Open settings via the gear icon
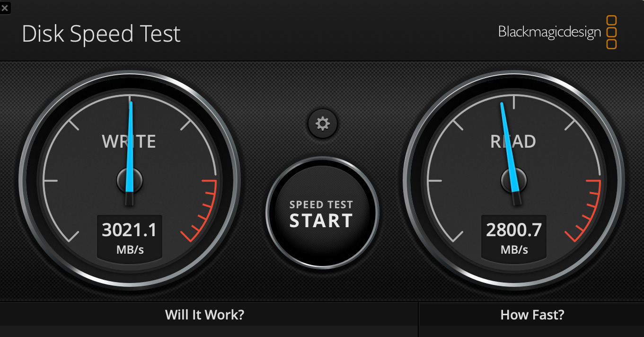 323,124
